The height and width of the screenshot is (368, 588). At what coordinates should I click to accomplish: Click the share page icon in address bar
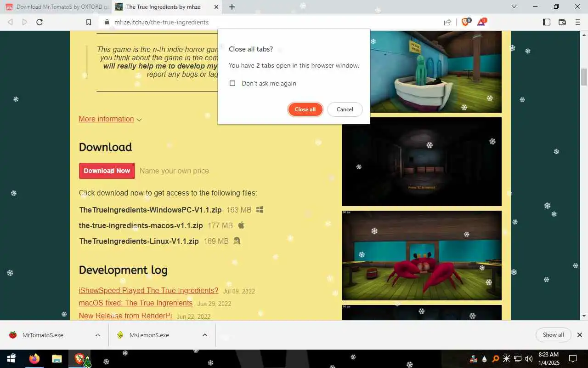(x=447, y=22)
